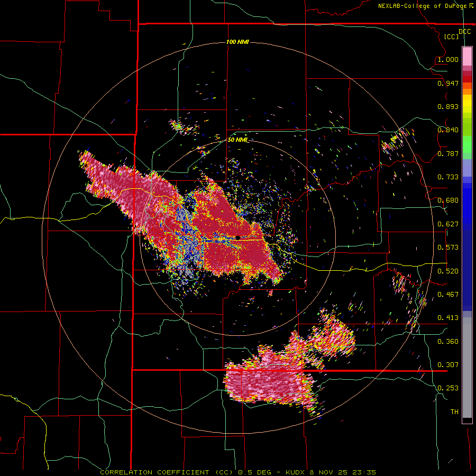Screen dimensions: 476x476
Task: Click the 0.573 value on the scale
Action: [448, 248]
